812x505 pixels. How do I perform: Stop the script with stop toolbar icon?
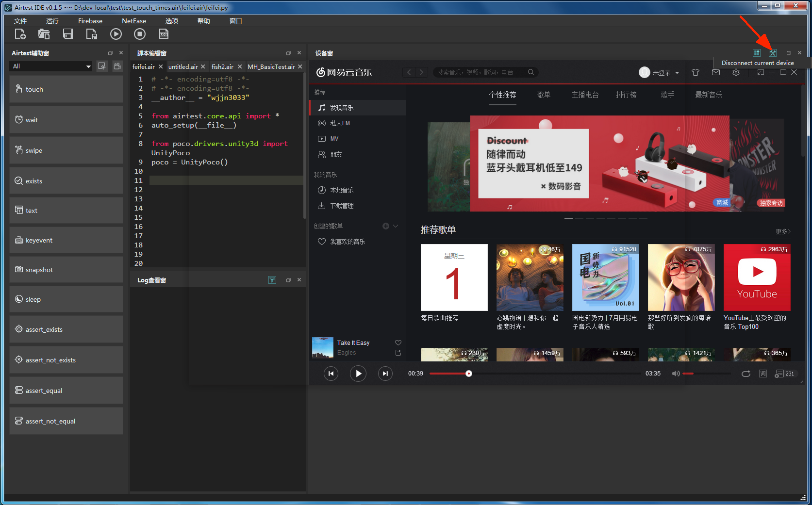140,34
